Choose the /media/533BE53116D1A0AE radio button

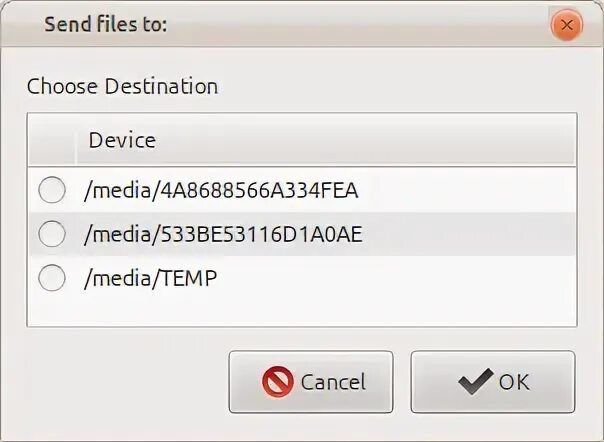[51, 234]
